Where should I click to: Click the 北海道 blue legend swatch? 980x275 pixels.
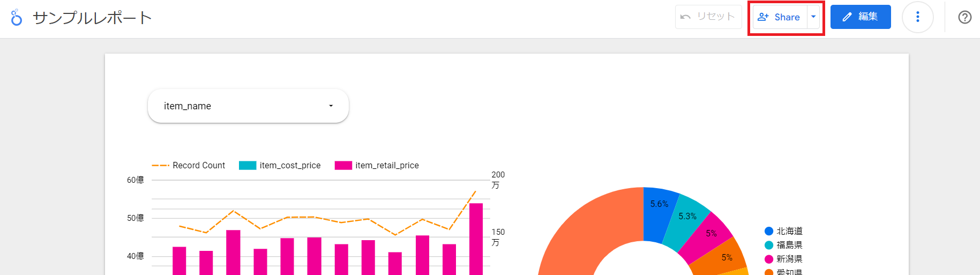[x=769, y=231]
